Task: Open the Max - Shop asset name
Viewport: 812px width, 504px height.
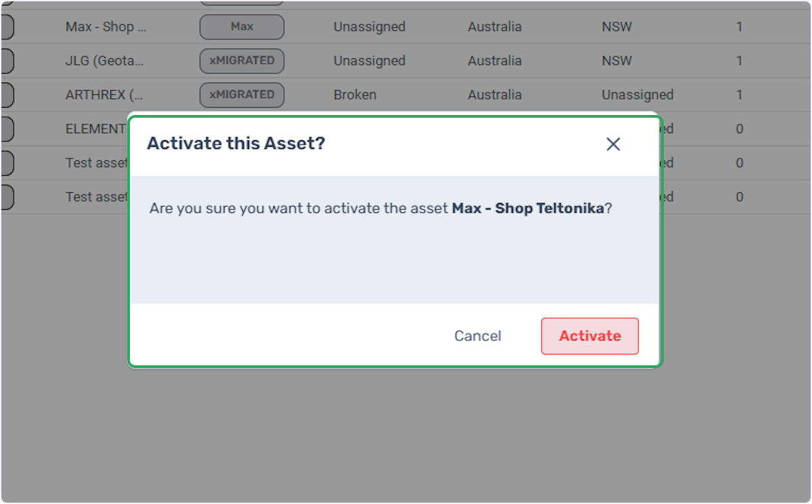Action: (105, 27)
